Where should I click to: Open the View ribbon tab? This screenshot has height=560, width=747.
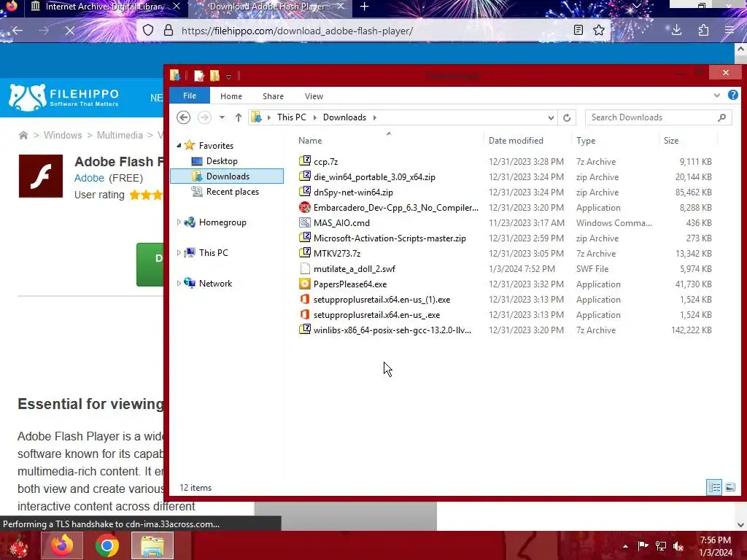314,96
